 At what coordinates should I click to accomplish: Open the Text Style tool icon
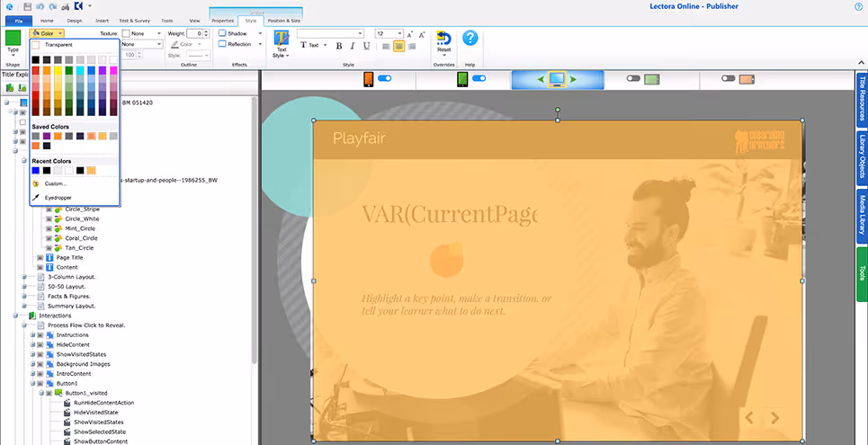(282, 38)
